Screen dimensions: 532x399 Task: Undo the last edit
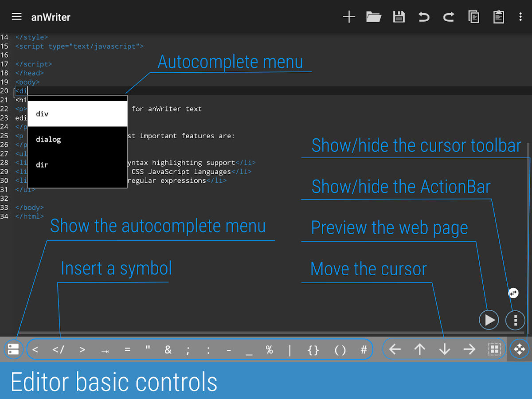tap(424, 17)
